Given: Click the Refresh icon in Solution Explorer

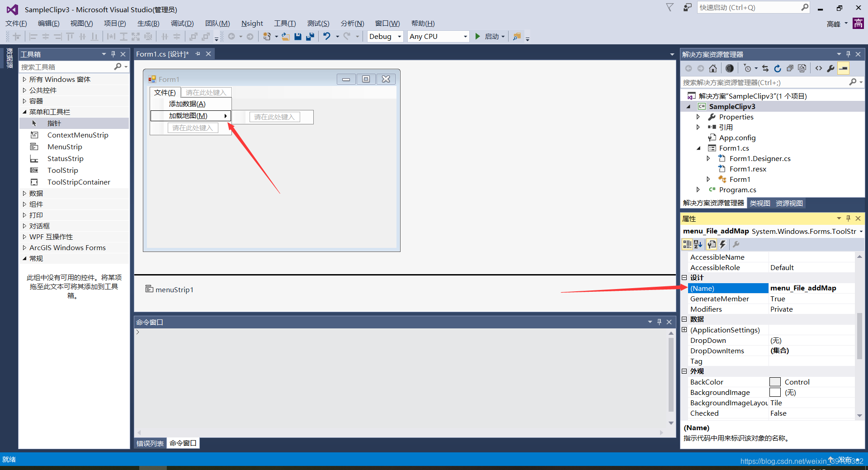Looking at the screenshot, I should (778, 68).
